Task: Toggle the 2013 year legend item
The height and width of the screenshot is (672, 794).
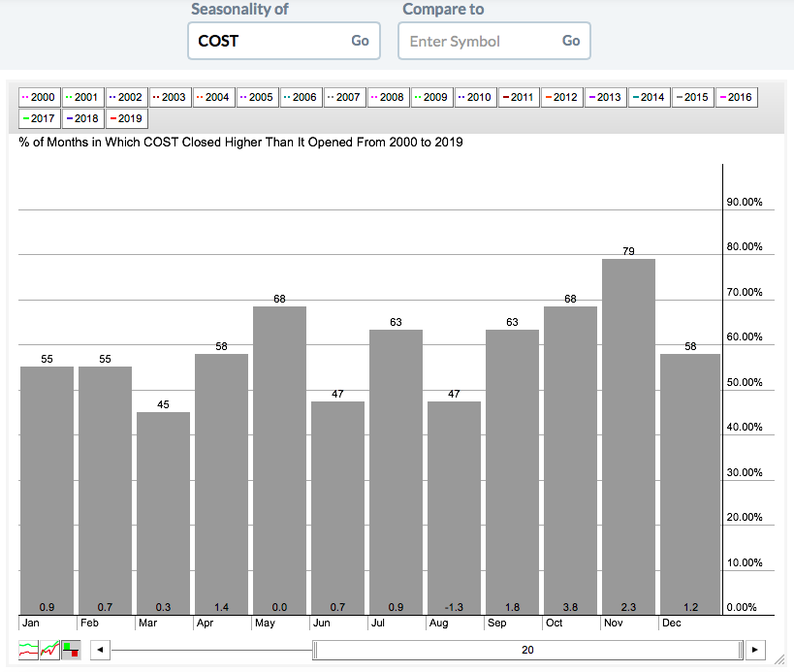Action: (x=605, y=97)
